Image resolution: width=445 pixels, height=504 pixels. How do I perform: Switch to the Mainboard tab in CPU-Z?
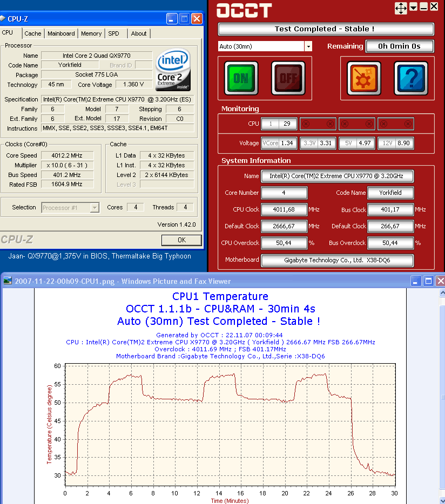click(61, 33)
